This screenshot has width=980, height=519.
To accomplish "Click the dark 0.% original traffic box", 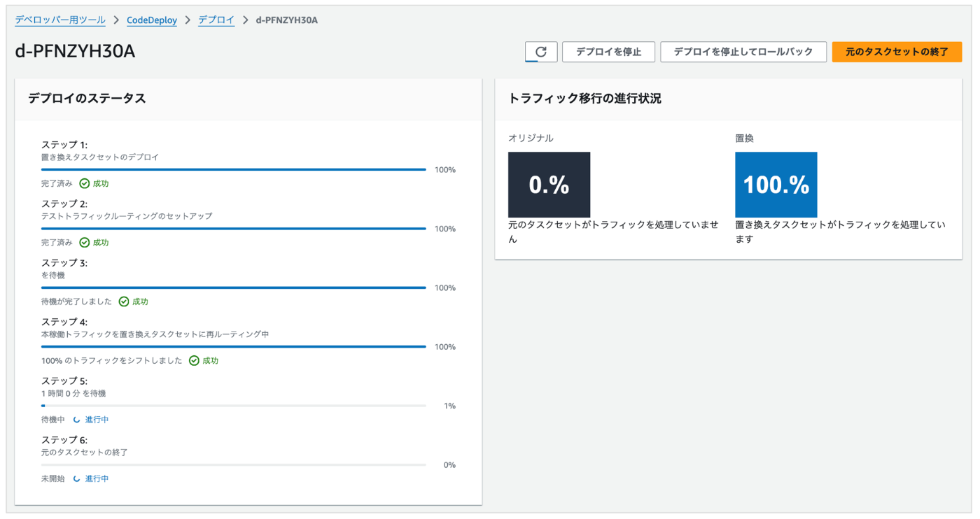I will [549, 185].
